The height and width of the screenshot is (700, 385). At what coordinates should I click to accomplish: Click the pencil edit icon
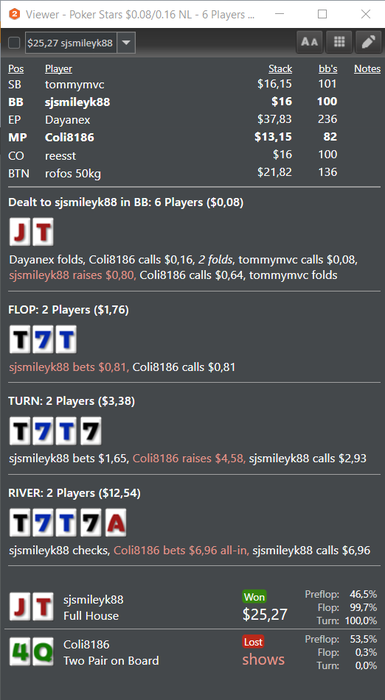click(x=368, y=42)
